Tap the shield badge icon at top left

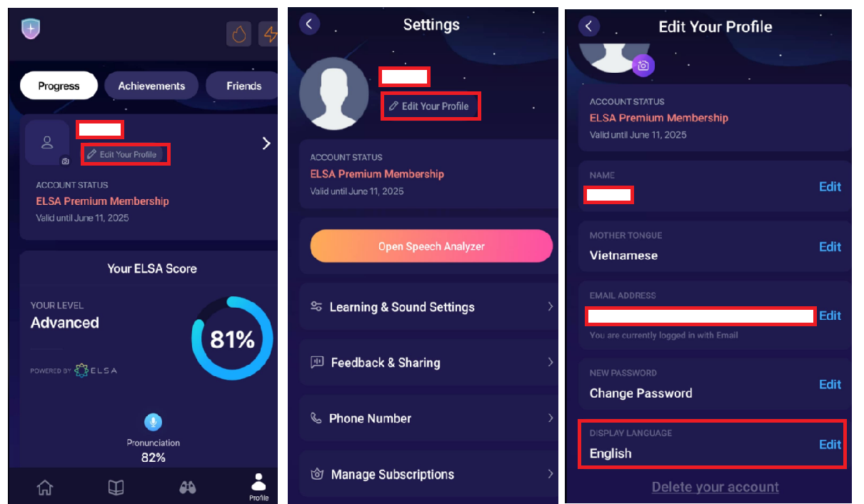pos(31,29)
